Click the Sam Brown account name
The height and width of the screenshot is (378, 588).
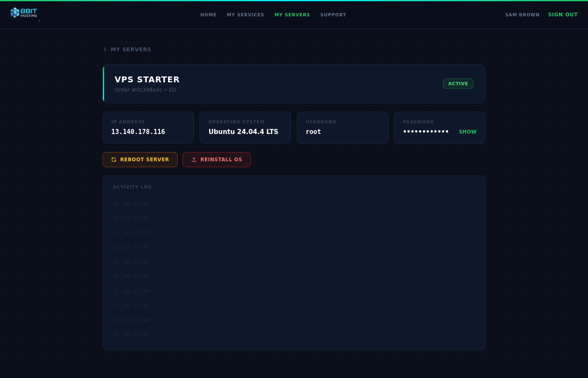coord(522,15)
